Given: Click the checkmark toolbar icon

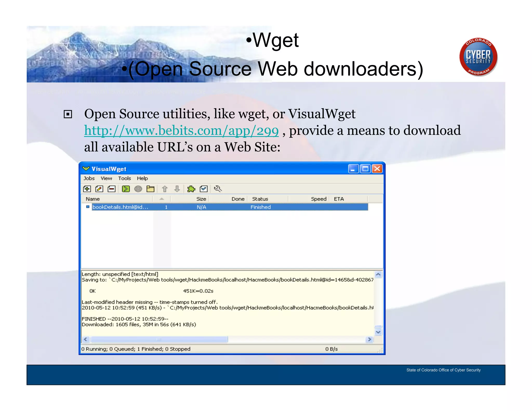Looking at the screenshot, I should (204, 189).
